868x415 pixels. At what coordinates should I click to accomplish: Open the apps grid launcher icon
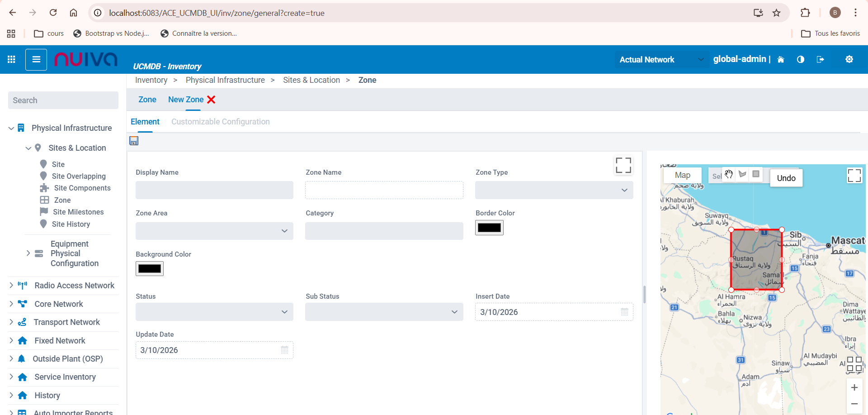click(12, 59)
